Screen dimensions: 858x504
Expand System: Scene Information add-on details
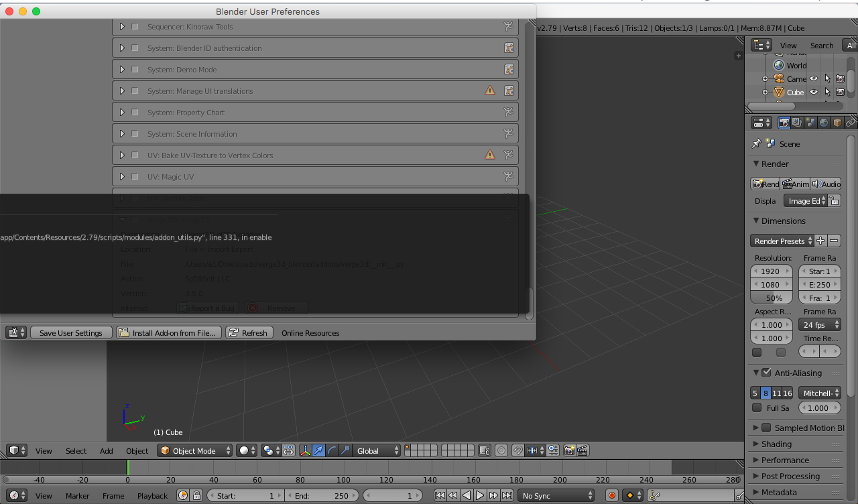click(x=122, y=134)
